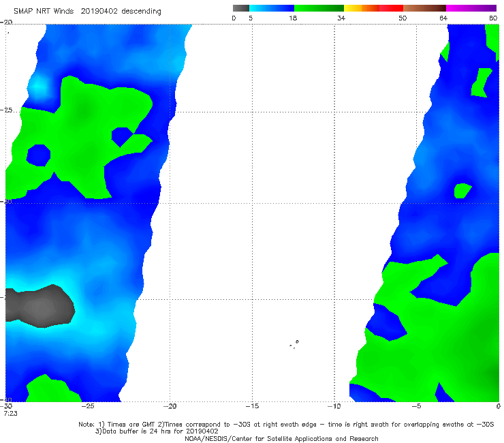
Task: Pick the cyan-to-blue segment of the color bar
Action: coord(272,8)
